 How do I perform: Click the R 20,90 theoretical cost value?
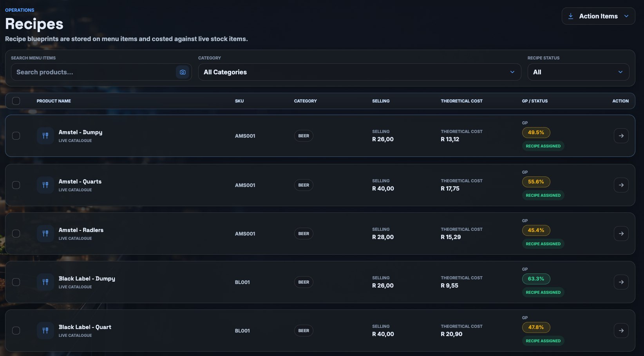tap(451, 334)
